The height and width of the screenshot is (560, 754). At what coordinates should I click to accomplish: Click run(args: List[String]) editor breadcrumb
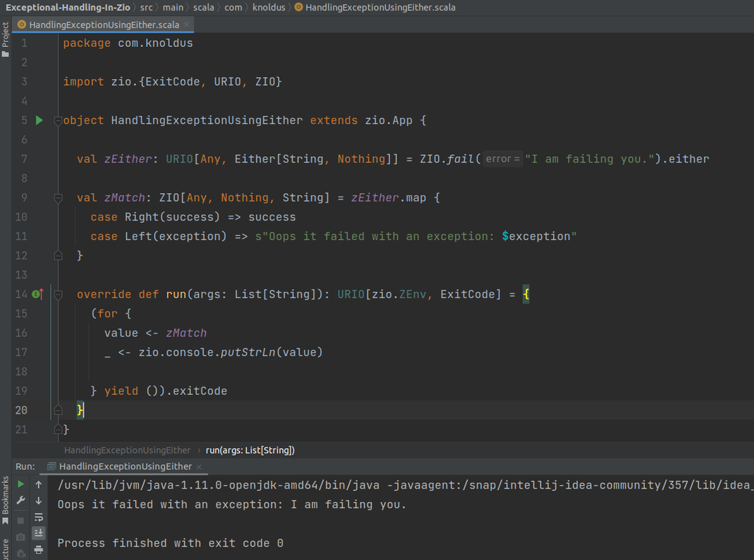coord(250,450)
